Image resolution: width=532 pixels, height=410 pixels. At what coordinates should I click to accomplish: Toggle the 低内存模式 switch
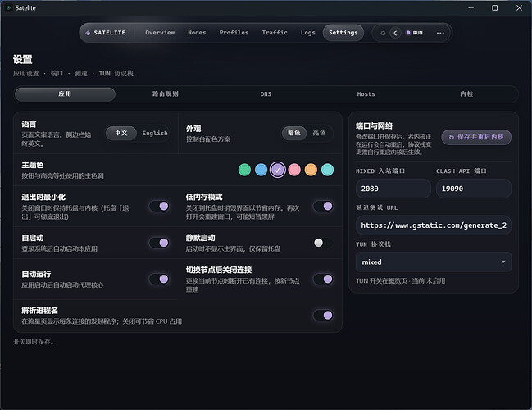[x=323, y=206]
